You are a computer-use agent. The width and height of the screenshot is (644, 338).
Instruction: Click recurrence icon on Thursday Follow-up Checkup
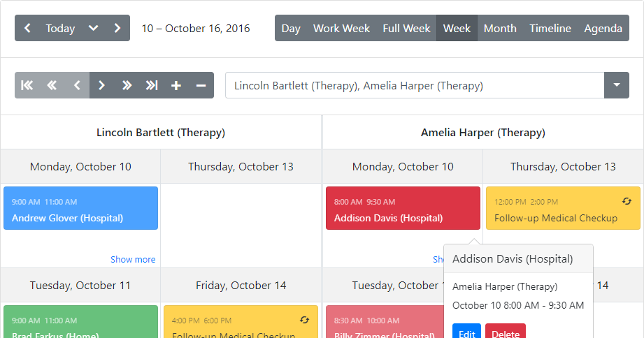(x=627, y=201)
